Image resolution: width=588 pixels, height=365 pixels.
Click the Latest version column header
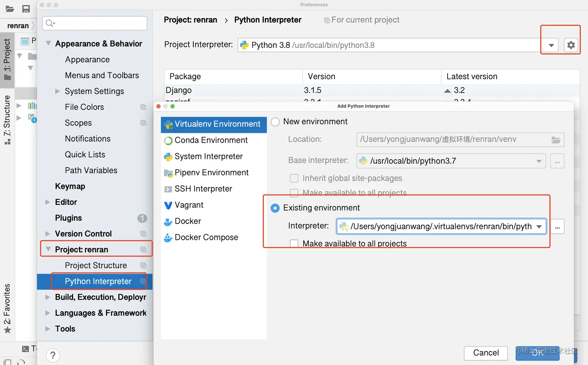pyautogui.click(x=510, y=77)
